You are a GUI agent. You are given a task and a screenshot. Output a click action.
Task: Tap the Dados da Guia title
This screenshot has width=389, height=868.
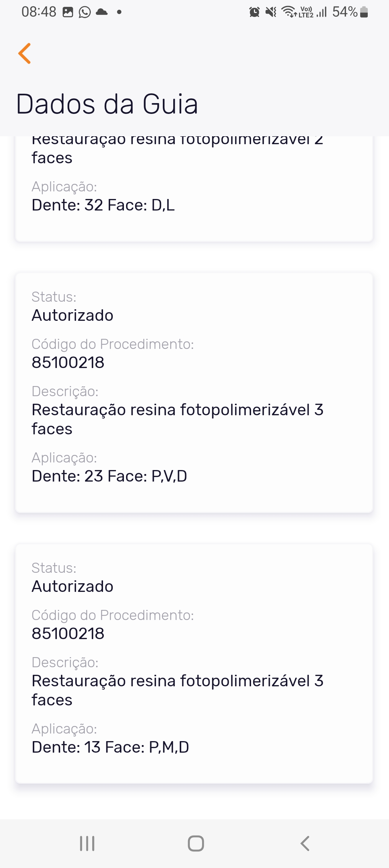point(107,104)
